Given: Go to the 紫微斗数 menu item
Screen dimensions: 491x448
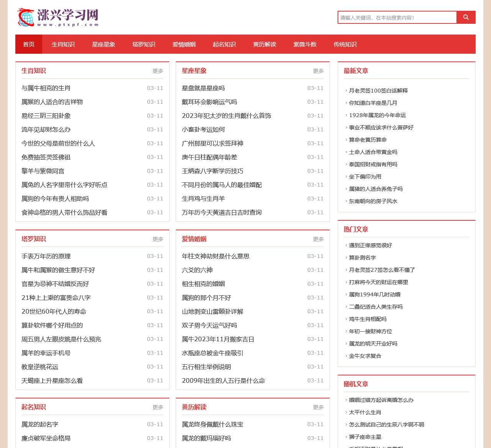Looking at the screenshot, I should coord(305,44).
